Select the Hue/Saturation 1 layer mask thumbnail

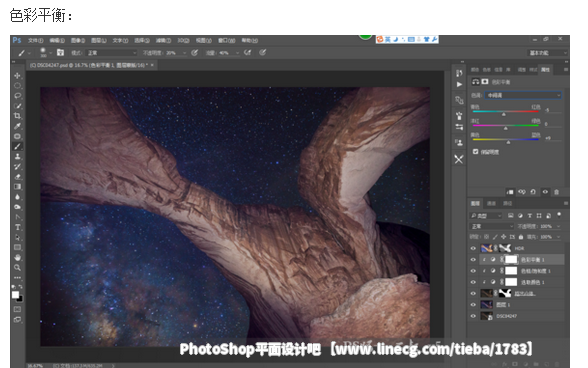coord(511,271)
